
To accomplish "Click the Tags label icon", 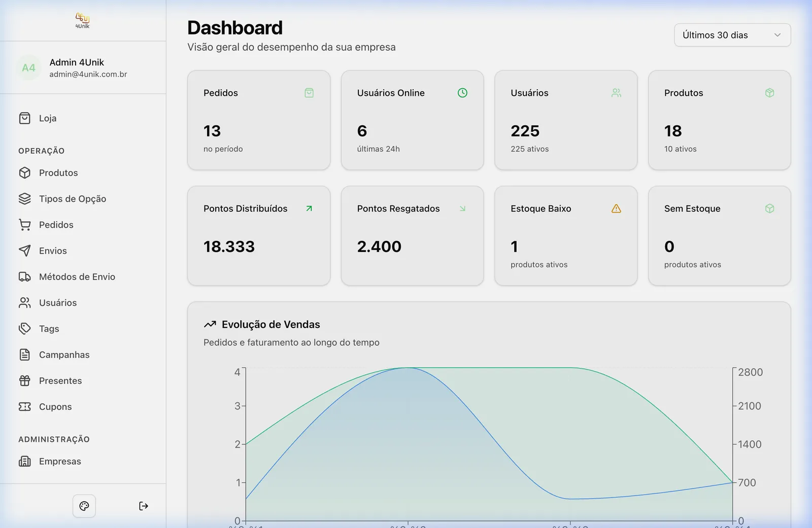I will [24, 329].
